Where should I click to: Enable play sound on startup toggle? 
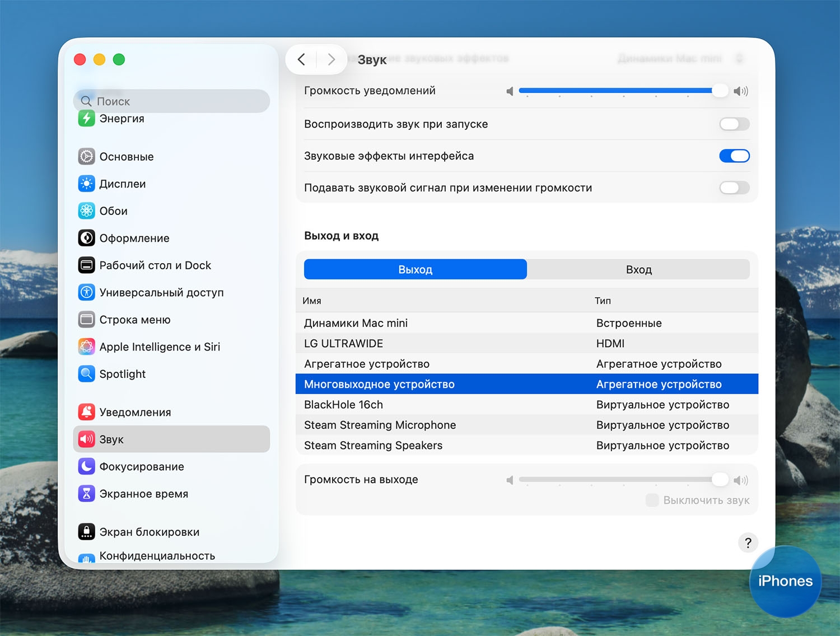tap(734, 124)
